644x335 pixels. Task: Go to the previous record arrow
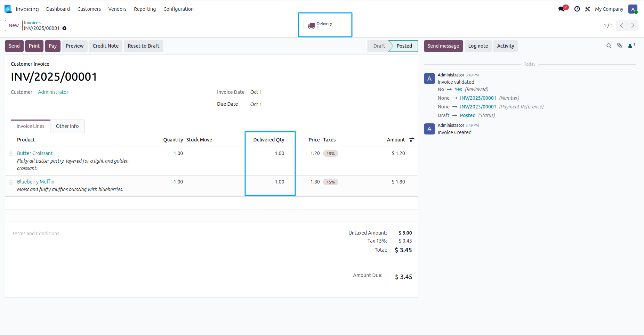point(621,25)
